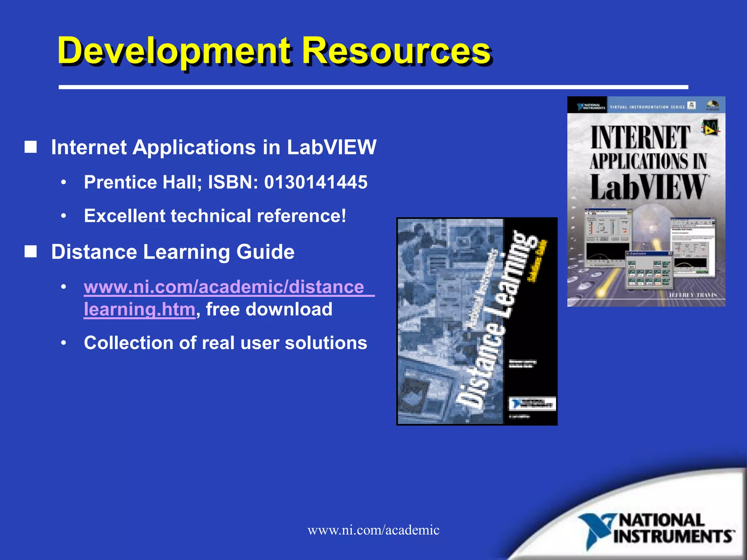Click the www.ni.com/academic footer text
Image resolution: width=747 pixels, height=560 pixels.
click(x=373, y=530)
